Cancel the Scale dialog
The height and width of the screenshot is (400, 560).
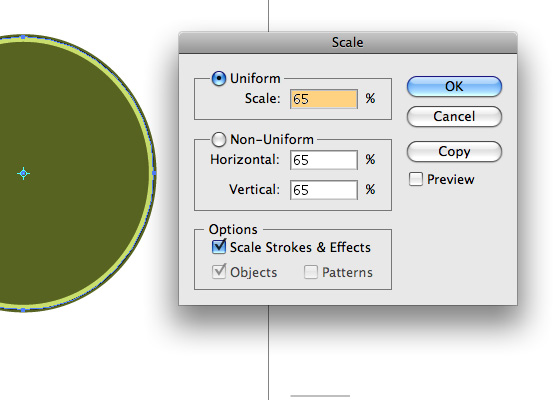click(x=454, y=116)
